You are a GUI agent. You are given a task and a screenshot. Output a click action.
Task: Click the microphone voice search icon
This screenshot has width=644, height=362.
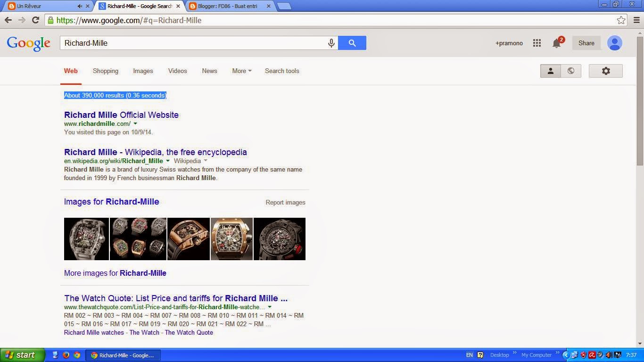tap(331, 43)
